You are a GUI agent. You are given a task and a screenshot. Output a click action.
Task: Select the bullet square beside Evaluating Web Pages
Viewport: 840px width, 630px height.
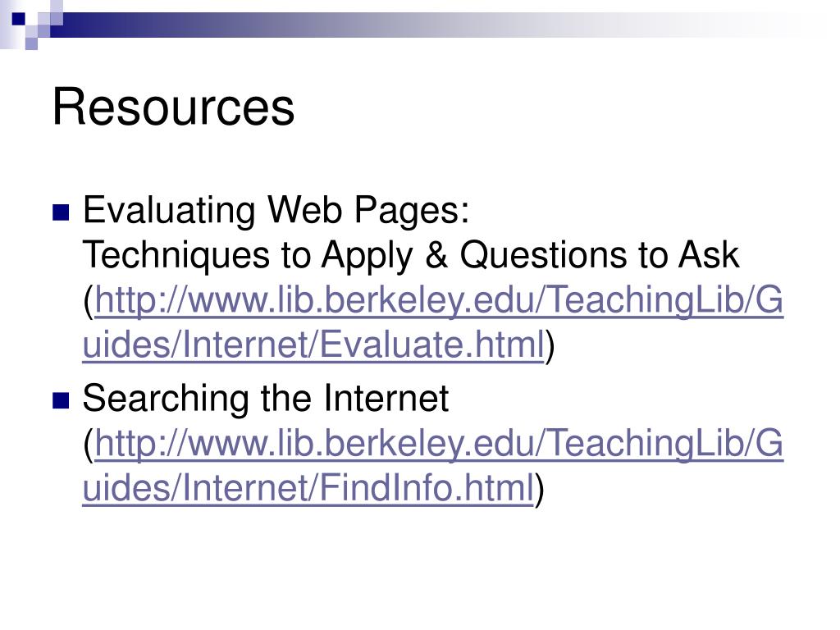[61, 212]
